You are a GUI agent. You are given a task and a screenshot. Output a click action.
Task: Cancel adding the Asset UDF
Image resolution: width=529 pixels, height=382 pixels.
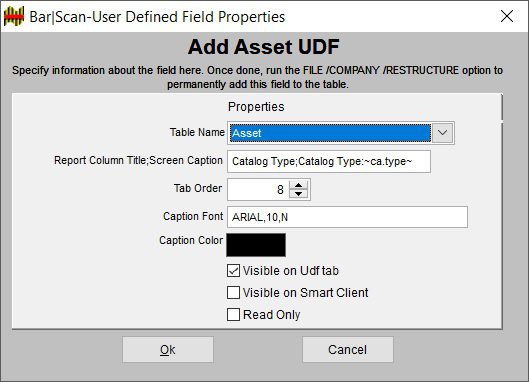347,350
